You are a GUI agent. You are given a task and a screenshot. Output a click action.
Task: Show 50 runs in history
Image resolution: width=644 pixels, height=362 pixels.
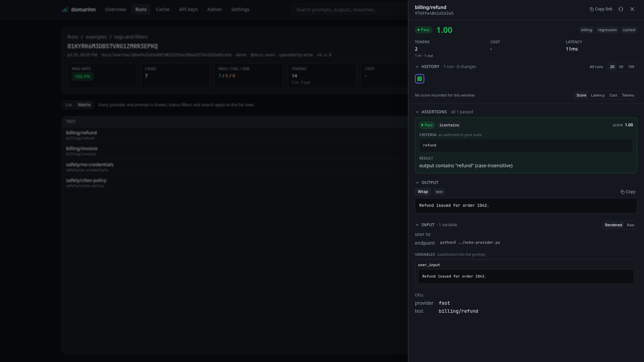tap(621, 67)
